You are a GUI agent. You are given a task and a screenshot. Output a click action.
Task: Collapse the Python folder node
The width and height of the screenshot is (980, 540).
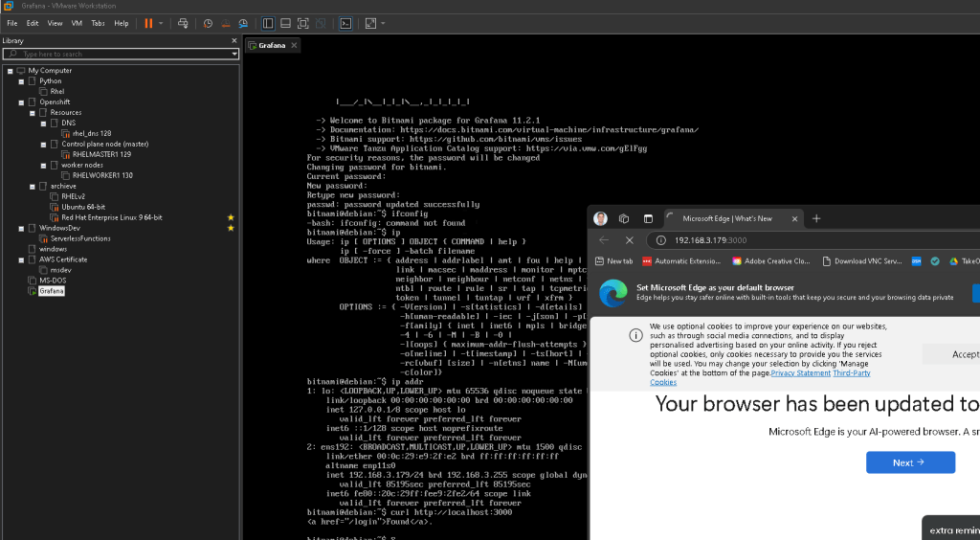click(21, 81)
